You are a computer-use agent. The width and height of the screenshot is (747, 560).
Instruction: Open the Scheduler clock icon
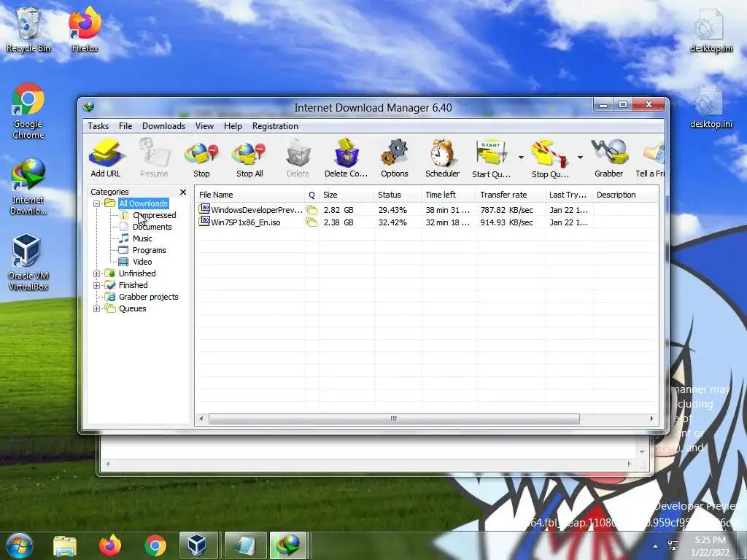[443, 158]
